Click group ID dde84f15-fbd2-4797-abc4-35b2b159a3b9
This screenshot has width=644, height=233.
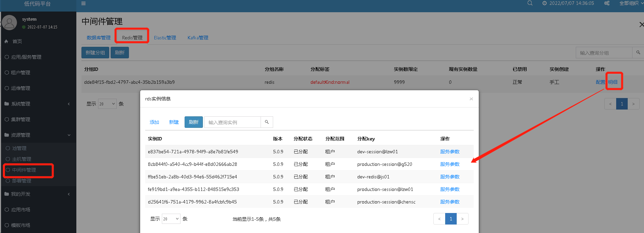tap(129, 82)
